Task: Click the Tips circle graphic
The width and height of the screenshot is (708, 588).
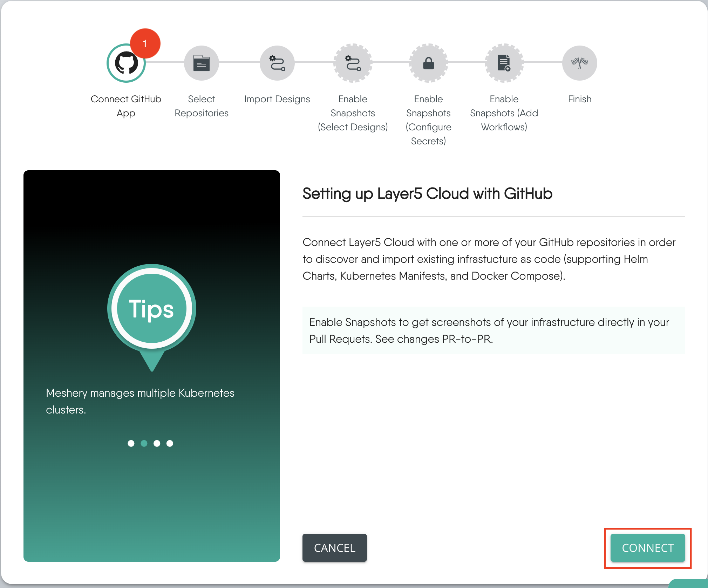Action: [x=151, y=308]
